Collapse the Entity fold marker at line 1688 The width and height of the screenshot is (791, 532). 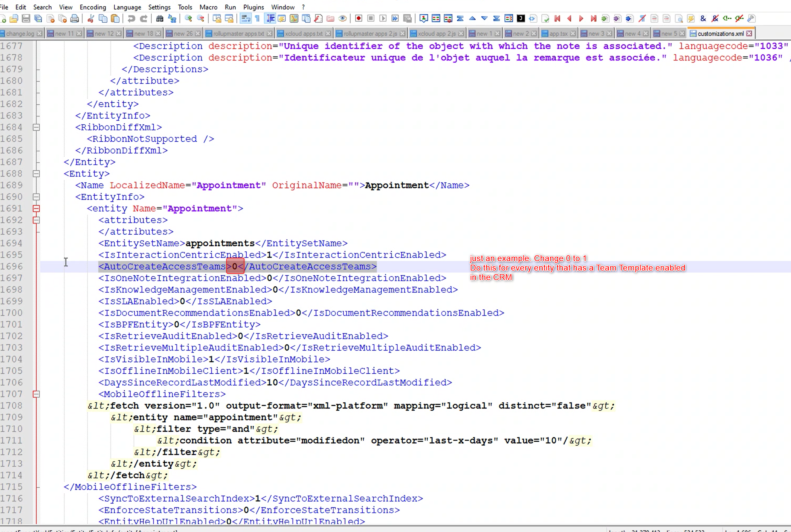(x=36, y=174)
